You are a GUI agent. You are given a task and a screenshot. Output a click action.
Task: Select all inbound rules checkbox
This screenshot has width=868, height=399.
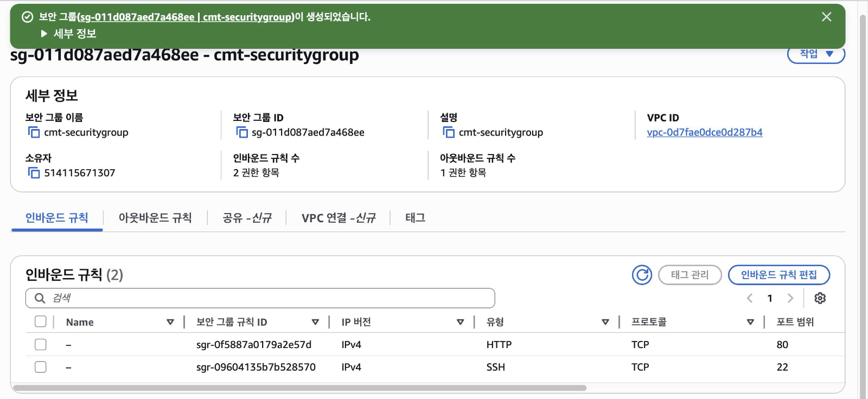tap(41, 321)
